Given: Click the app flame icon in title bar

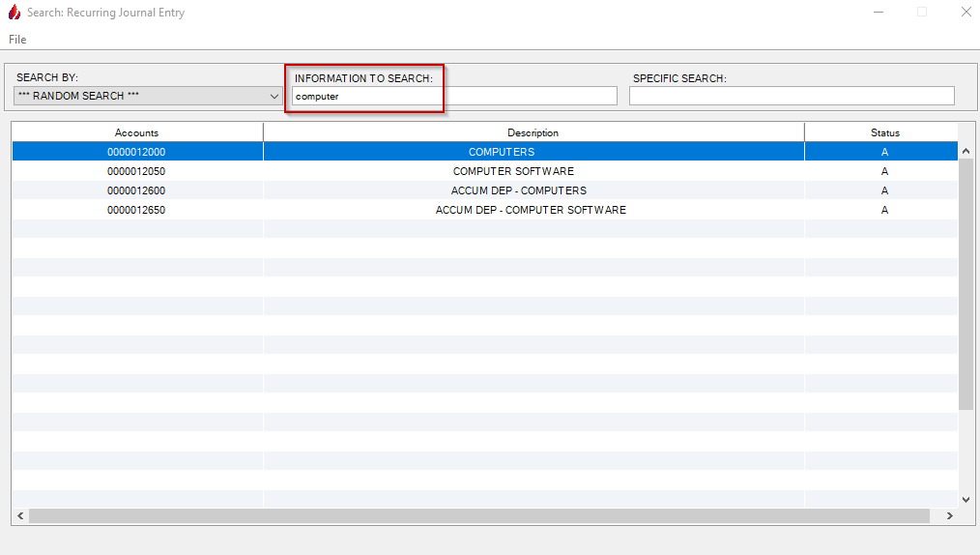Looking at the screenshot, I should pos(14,13).
